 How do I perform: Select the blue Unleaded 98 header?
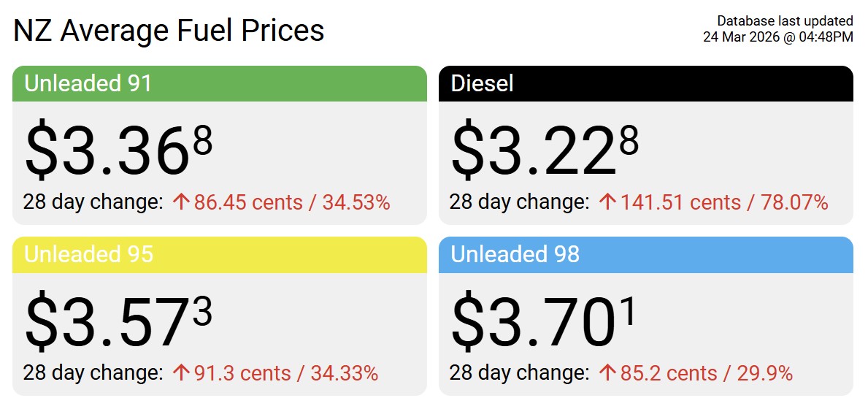point(645,254)
